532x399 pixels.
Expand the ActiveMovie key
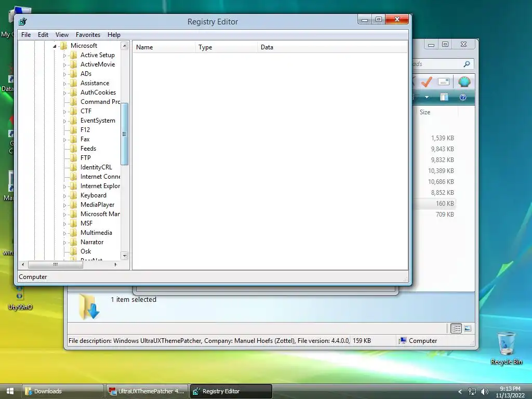point(64,65)
